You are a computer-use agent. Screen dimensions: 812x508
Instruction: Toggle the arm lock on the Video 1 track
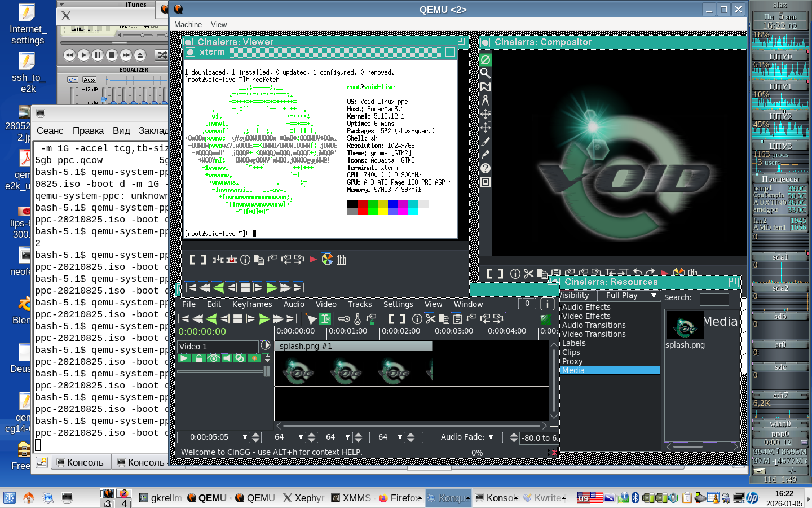[x=198, y=358]
